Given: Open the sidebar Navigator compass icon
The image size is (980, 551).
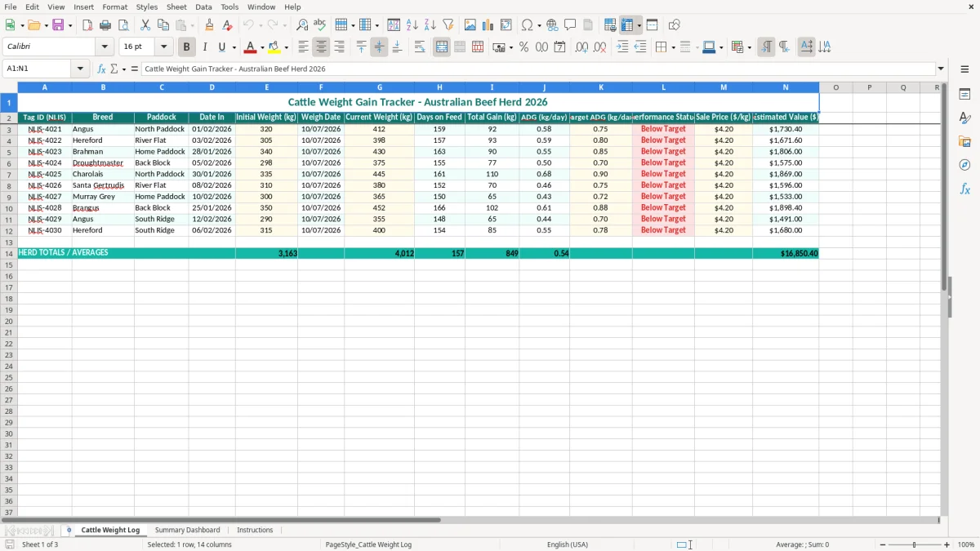Looking at the screenshot, I should pos(964,165).
